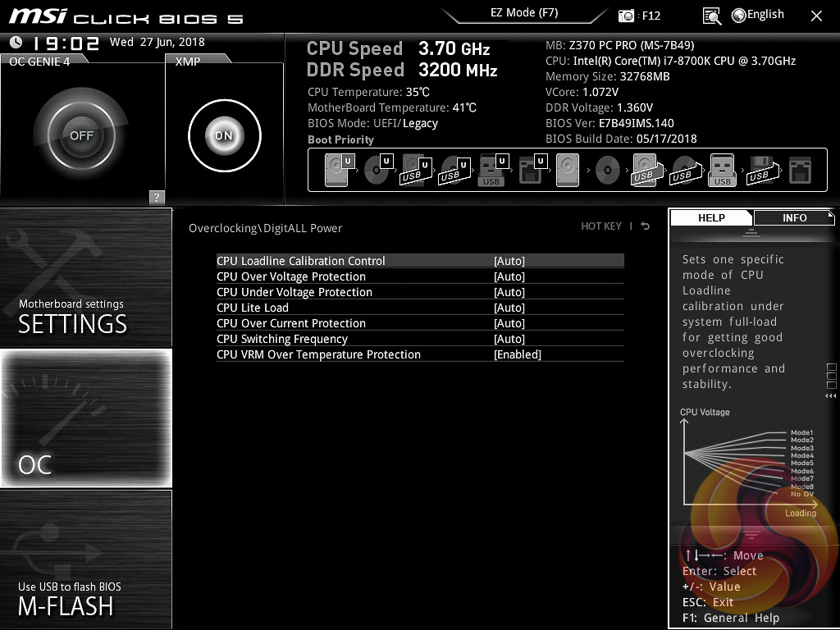Viewport: 840px width, 630px height.
Task: Open the OC overclocking section
Action: click(85, 418)
